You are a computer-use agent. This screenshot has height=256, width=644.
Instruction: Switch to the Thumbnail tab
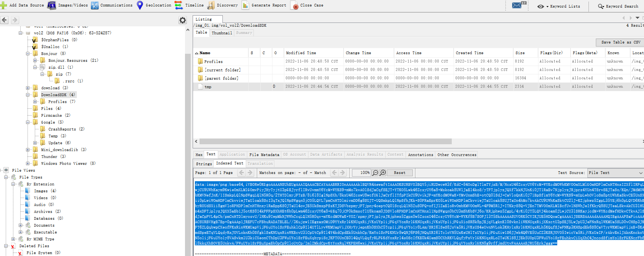click(222, 33)
